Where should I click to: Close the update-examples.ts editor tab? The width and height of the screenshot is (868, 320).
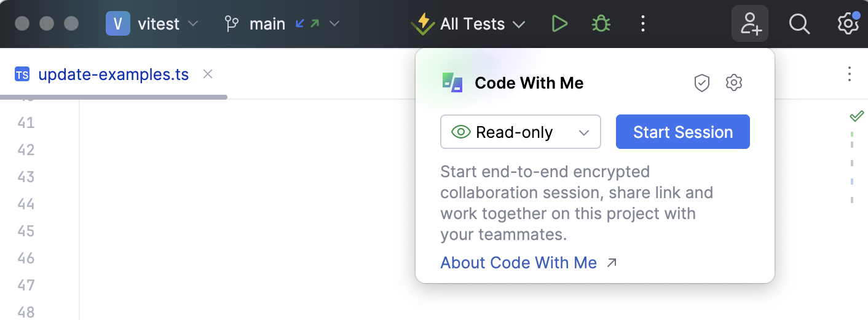point(208,74)
